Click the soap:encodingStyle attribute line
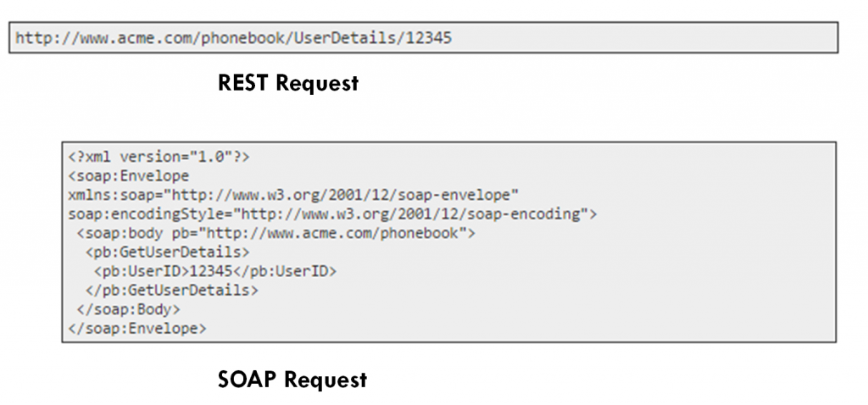Image resolution: width=868 pixels, height=405 pixels. click(332, 214)
